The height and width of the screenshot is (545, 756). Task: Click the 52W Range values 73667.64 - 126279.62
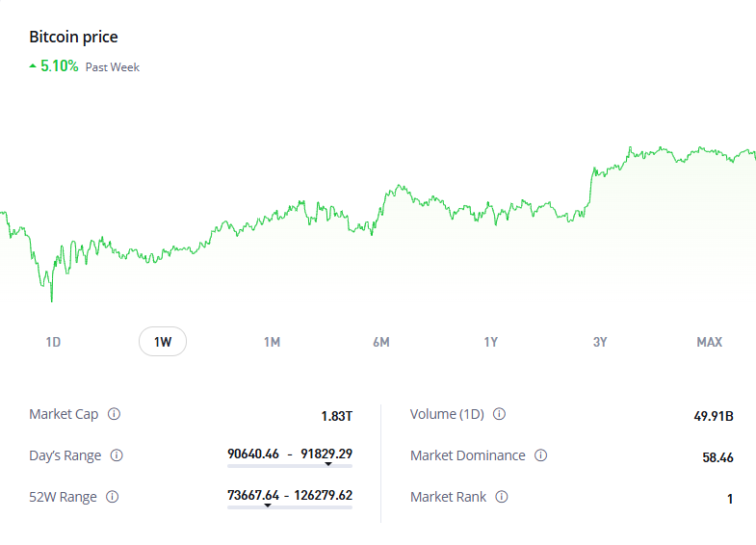290,495
